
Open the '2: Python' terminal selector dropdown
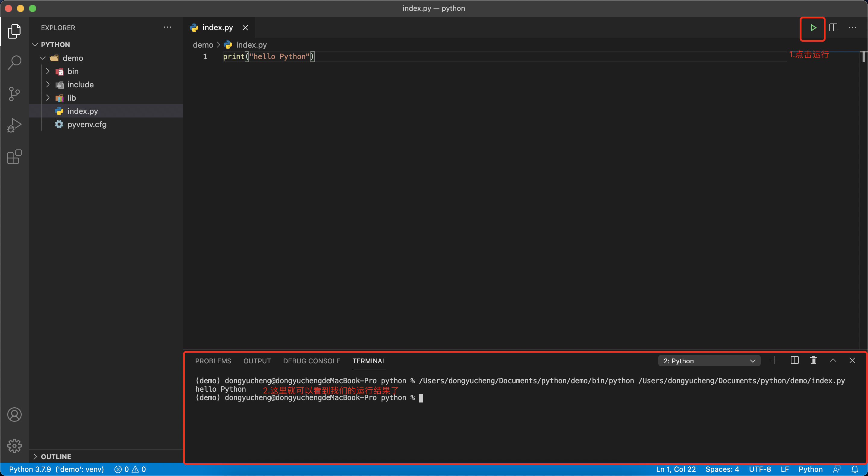pyautogui.click(x=709, y=361)
